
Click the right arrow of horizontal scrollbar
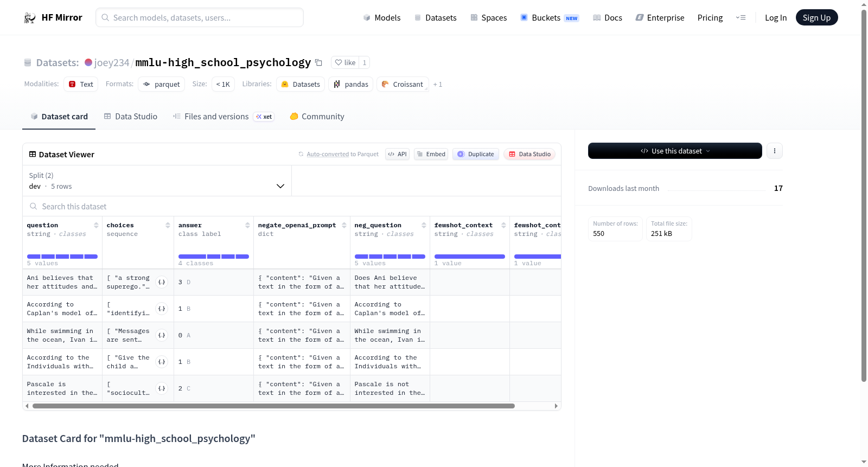556,406
